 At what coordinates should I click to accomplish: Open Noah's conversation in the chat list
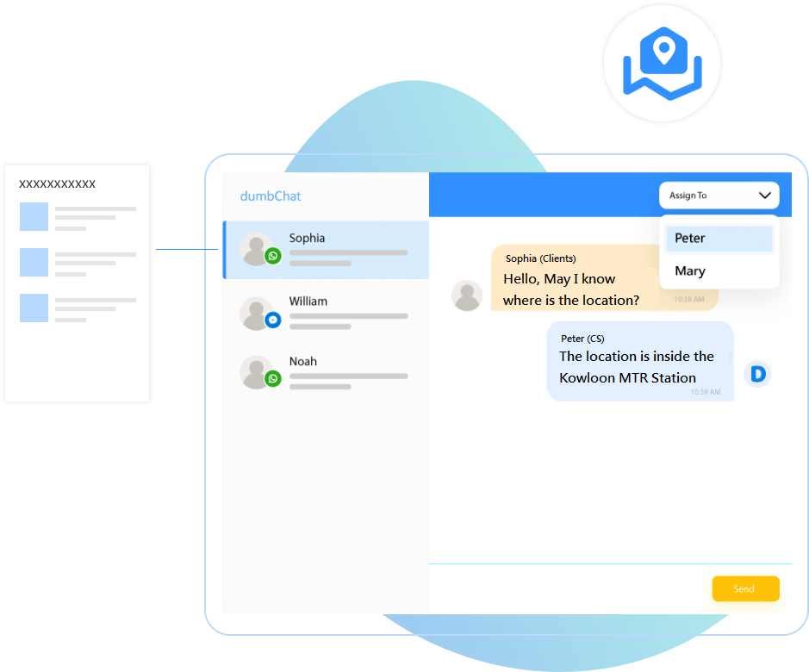click(x=326, y=373)
